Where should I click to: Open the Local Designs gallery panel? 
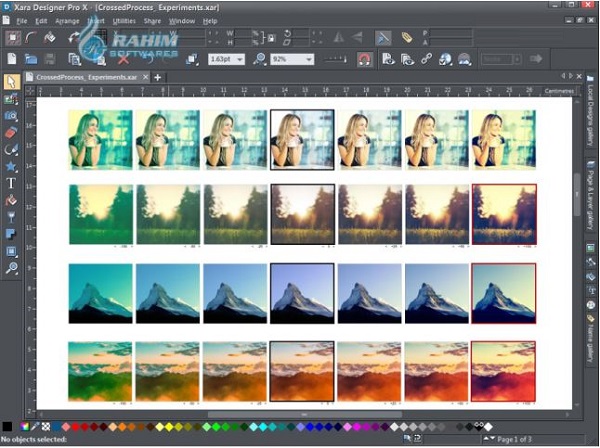tap(590, 111)
